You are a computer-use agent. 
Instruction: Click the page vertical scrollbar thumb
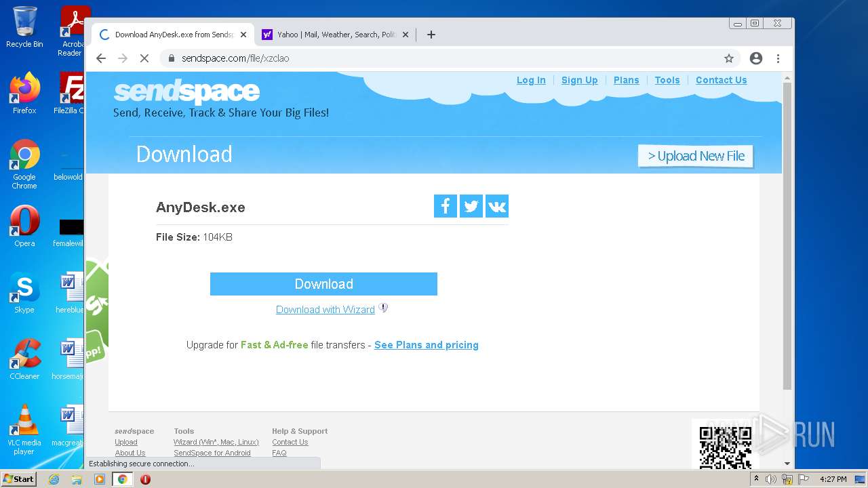click(787, 235)
